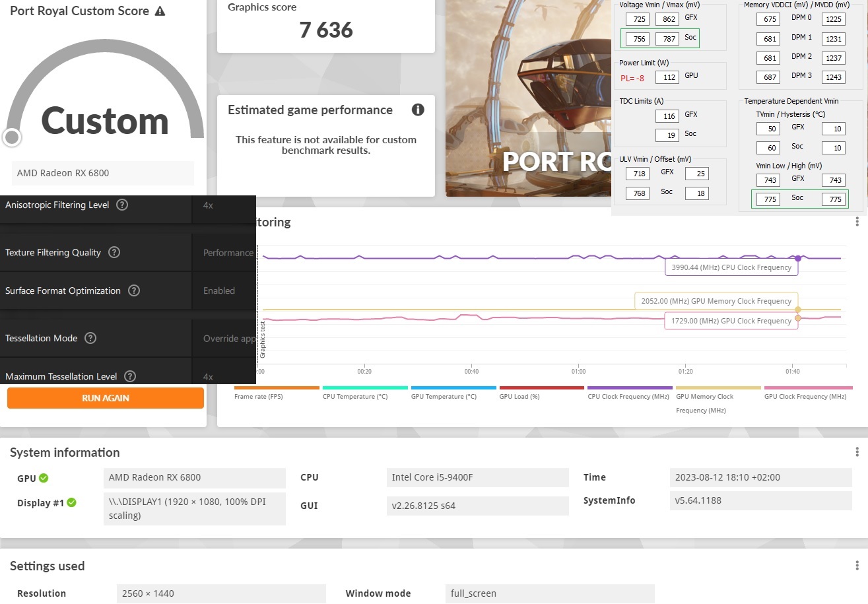
Task: Select the TVmin GFX field showing 50
Action: click(768, 129)
